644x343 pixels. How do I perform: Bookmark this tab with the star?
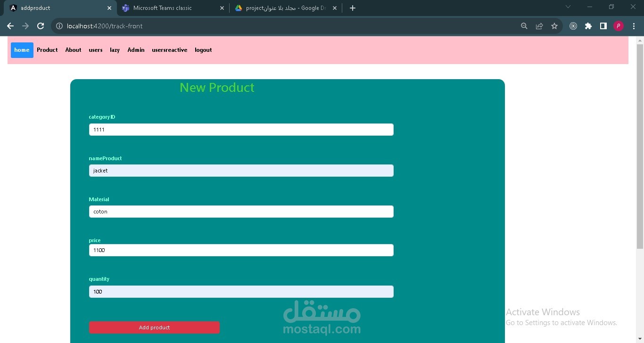[554, 26]
